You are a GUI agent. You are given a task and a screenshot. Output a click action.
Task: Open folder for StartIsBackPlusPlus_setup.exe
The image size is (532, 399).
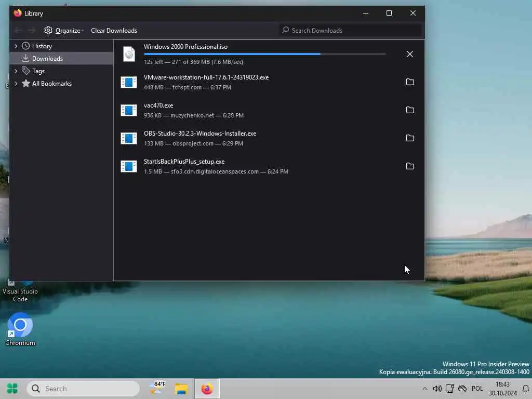point(410,166)
